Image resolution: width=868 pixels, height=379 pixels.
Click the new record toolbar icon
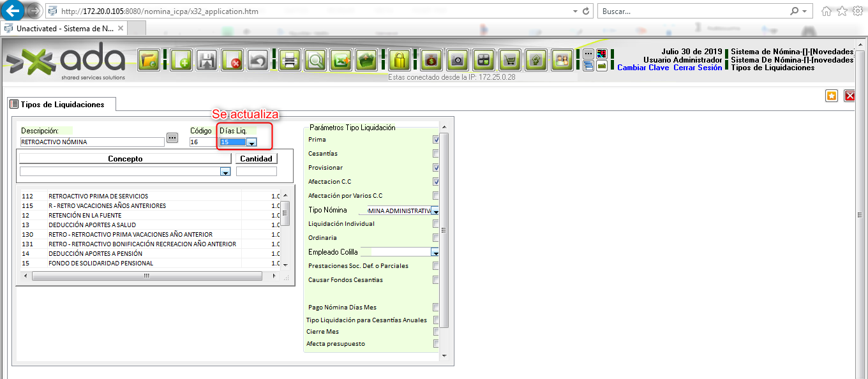click(181, 60)
